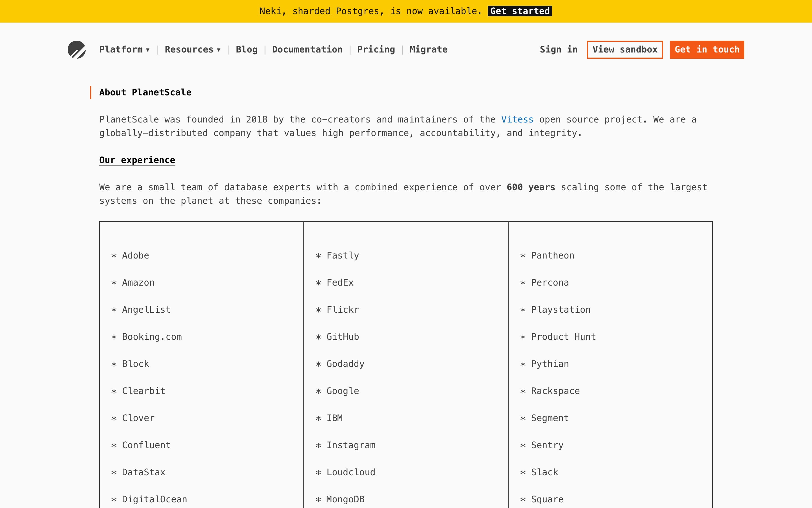Click the Segment entry
Viewport: 812px width, 508px height.
tap(550, 418)
